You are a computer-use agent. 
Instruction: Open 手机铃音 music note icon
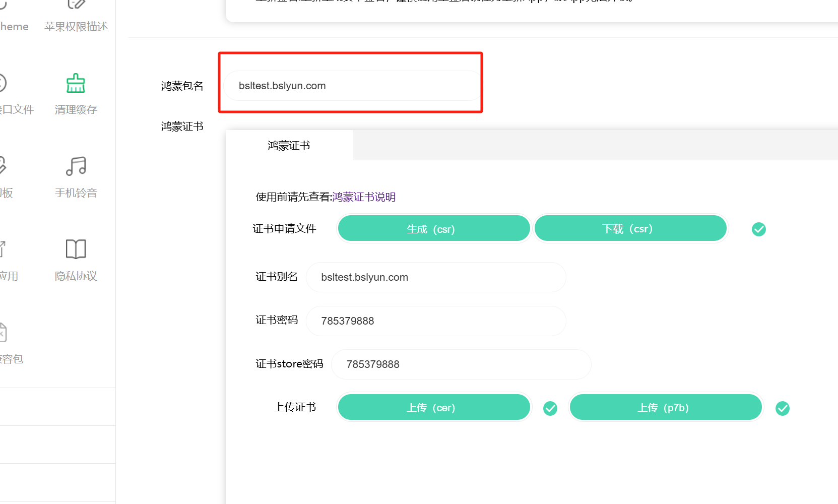[76, 166]
